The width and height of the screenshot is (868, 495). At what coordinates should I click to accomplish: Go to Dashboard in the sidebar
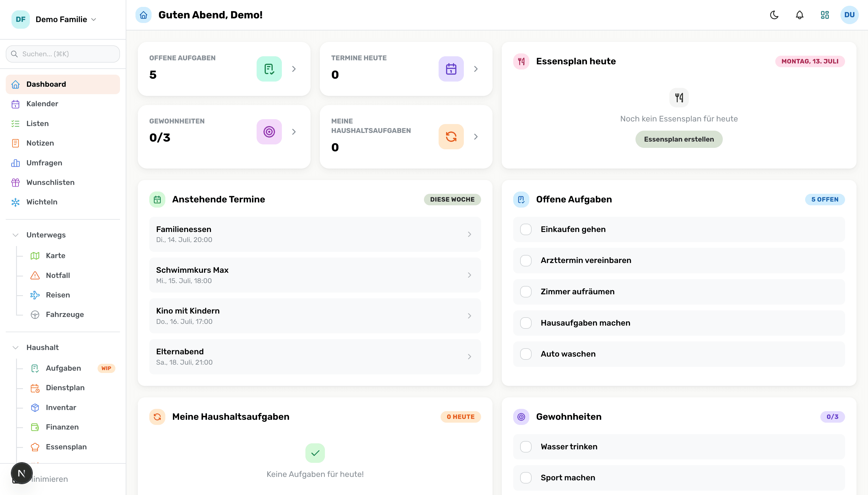tap(63, 84)
